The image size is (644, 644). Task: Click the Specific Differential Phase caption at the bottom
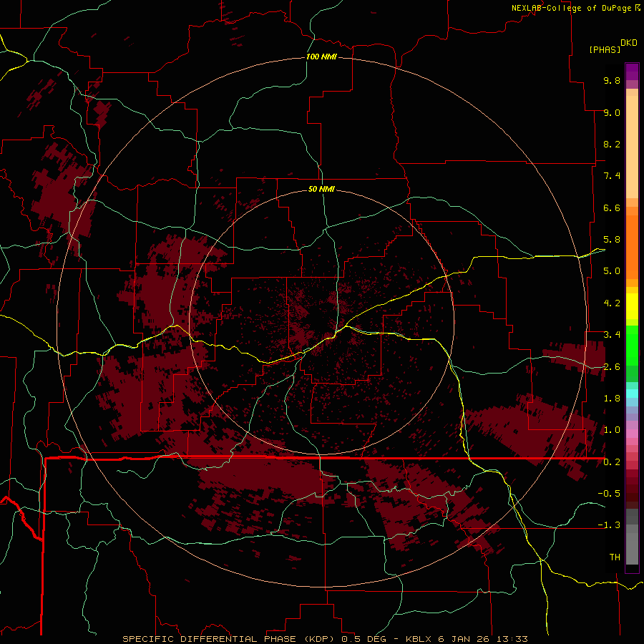point(325,639)
